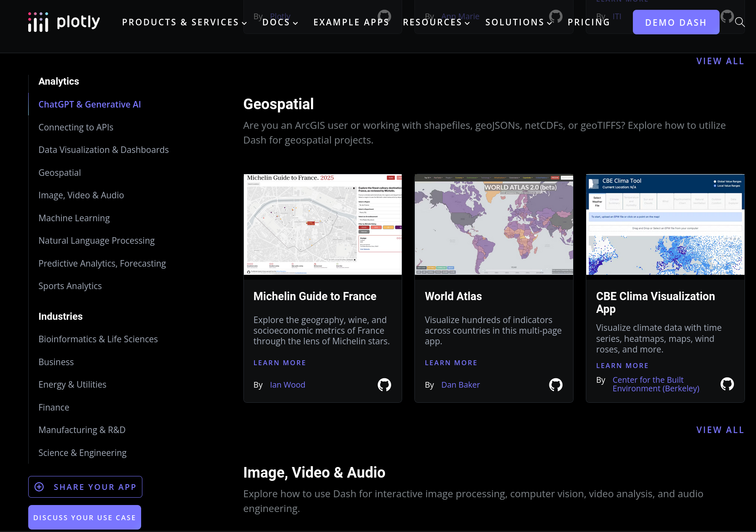The width and height of the screenshot is (756, 532).
Task: Click the search icon in the navigation bar
Action: pos(740,22)
